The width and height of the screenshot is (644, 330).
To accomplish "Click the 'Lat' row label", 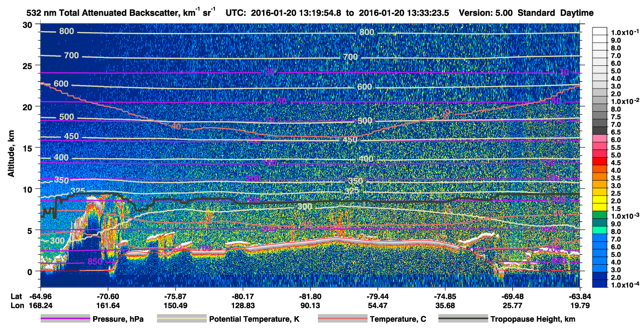I will coord(16,296).
